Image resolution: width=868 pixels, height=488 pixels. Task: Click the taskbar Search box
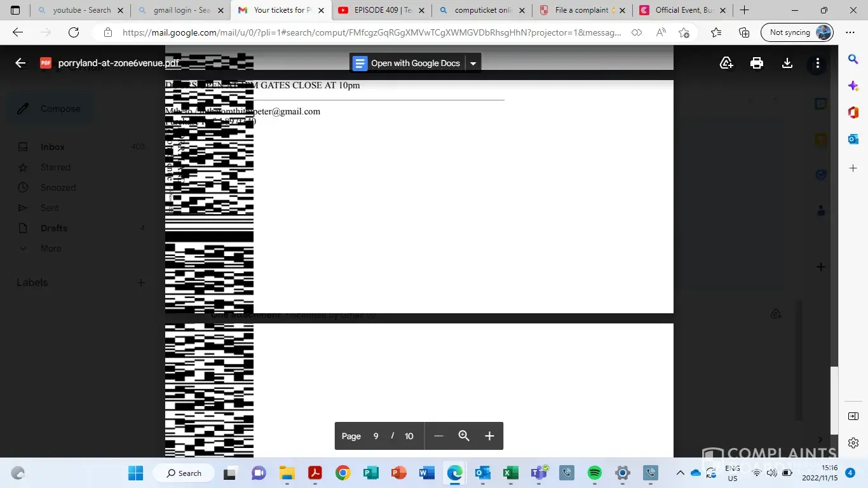pos(184,473)
